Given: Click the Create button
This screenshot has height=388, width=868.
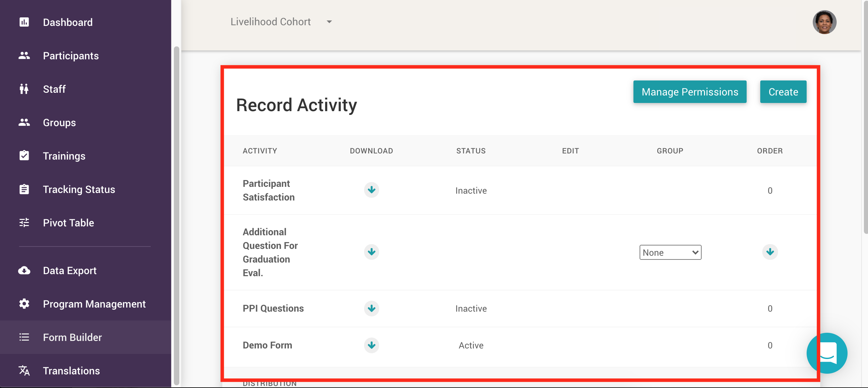Looking at the screenshot, I should point(783,92).
